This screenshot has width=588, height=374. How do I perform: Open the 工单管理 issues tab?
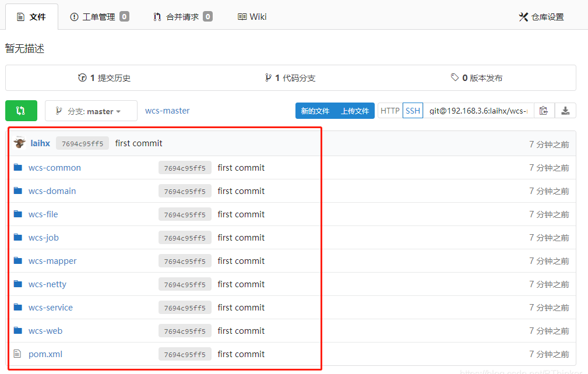click(x=99, y=17)
